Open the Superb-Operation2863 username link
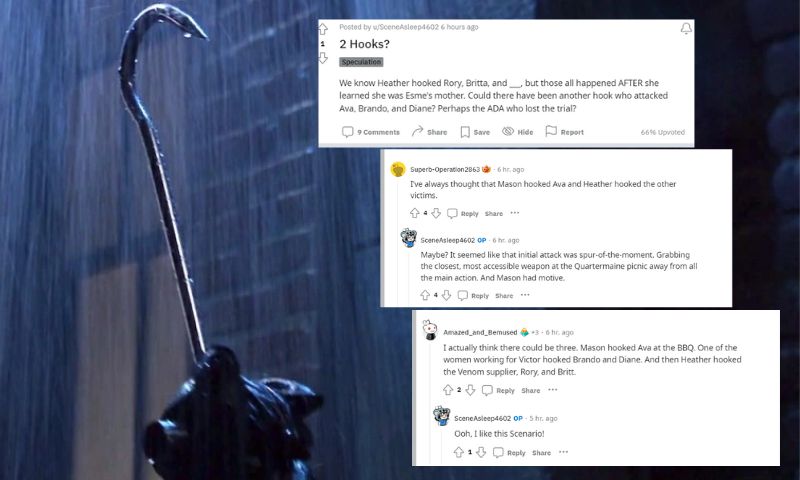Image resolution: width=800 pixels, height=480 pixels. (x=445, y=169)
